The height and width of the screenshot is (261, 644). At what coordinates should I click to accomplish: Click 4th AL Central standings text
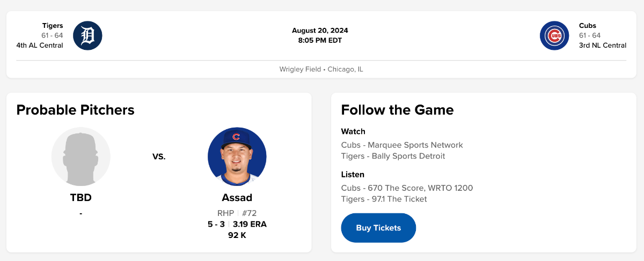pos(40,46)
